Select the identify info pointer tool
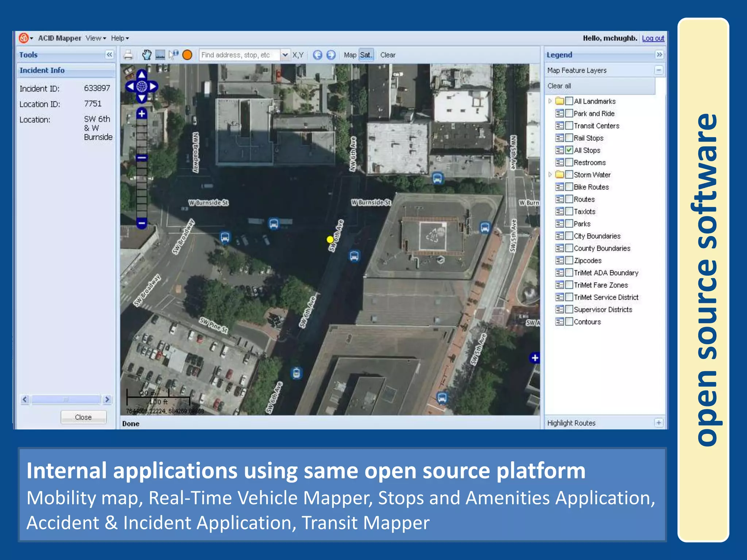 coord(173,55)
